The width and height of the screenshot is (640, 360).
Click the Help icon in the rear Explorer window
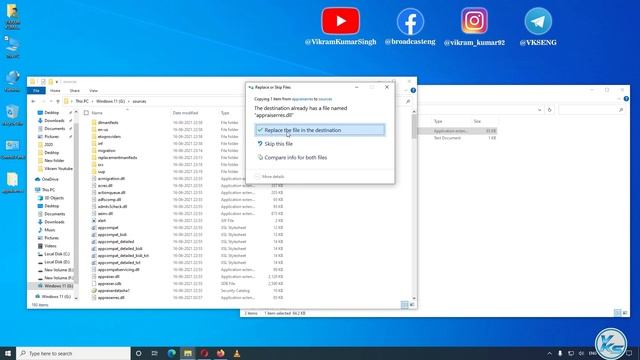[626, 99]
